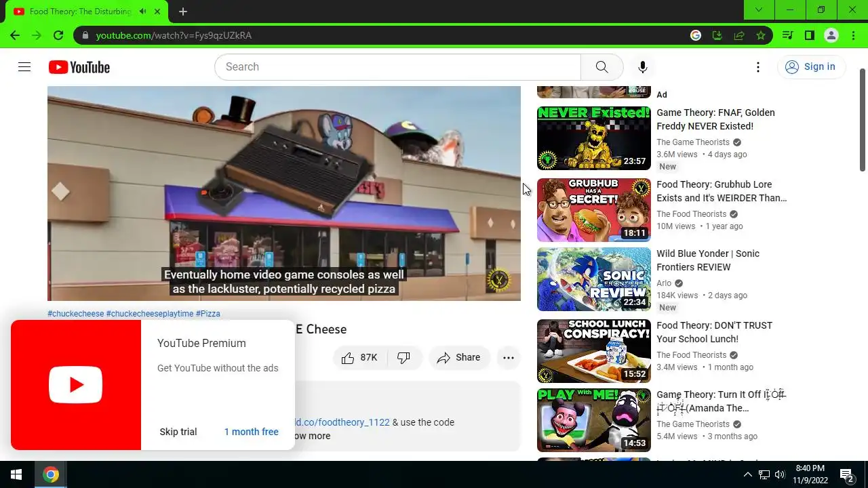Click the search magnifier button

(601, 66)
